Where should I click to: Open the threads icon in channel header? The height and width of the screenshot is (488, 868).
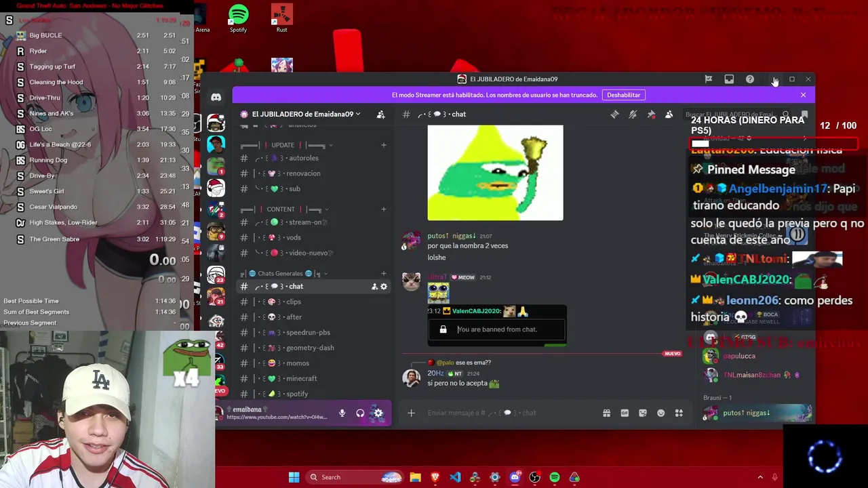pos(614,115)
